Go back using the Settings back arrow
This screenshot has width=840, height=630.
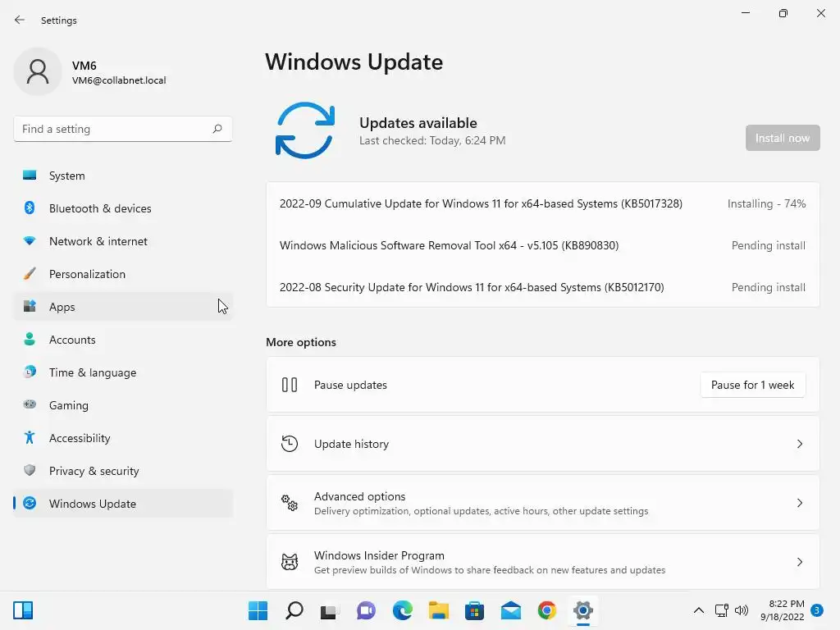pos(20,20)
